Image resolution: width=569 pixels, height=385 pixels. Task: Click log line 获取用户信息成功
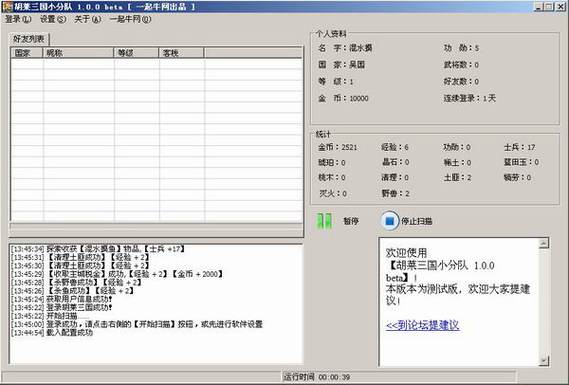point(62,299)
